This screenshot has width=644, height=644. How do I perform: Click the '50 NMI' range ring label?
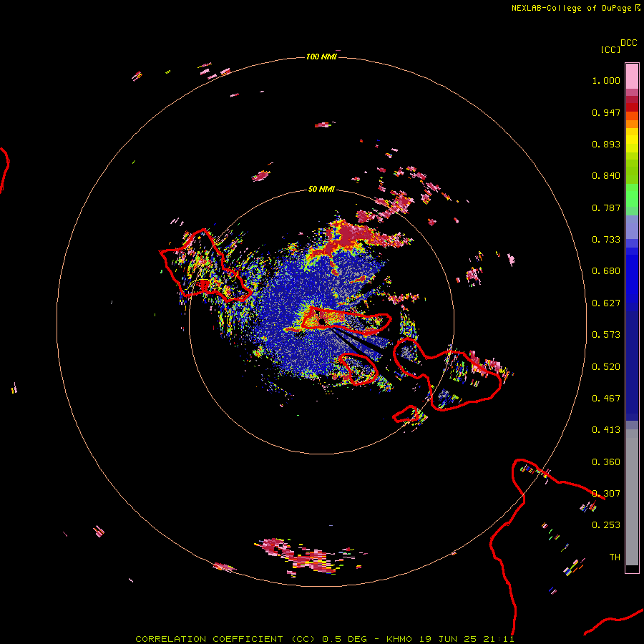[321, 189]
